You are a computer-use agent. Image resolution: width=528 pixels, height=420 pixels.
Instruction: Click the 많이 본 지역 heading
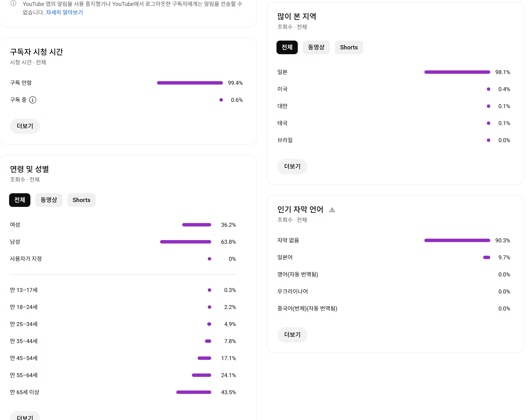[297, 16]
